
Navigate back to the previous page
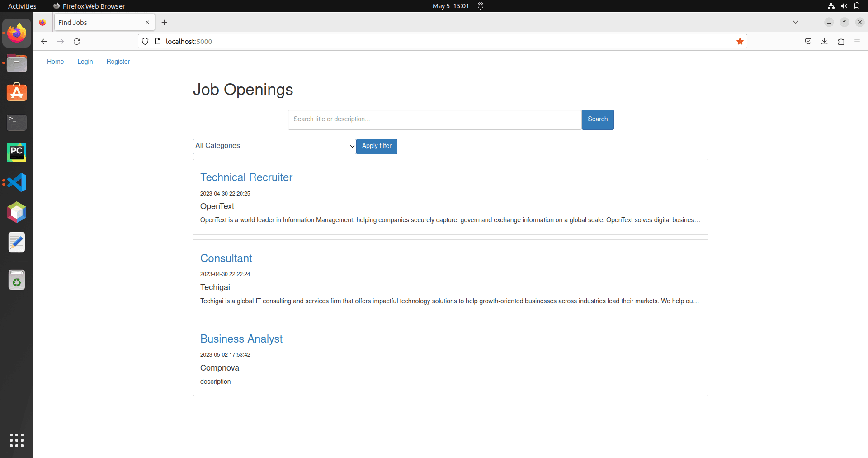click(x=44, y=41)
